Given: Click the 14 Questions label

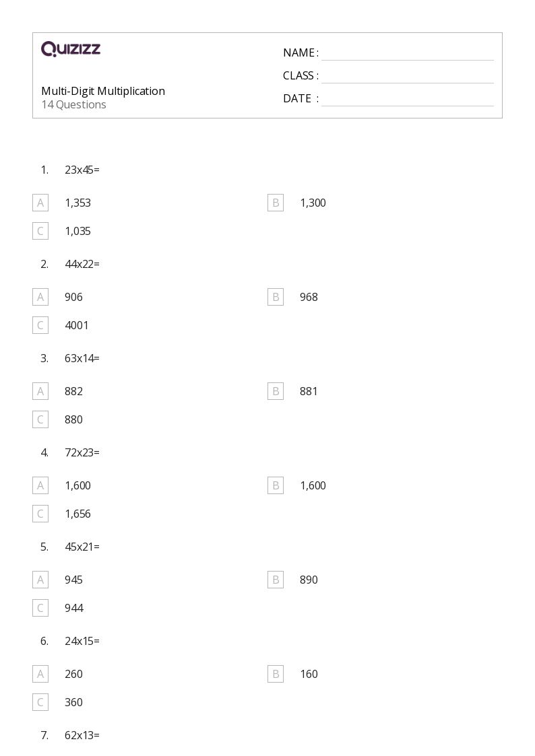Looking at the screenshot, I should tap(73, 105).
